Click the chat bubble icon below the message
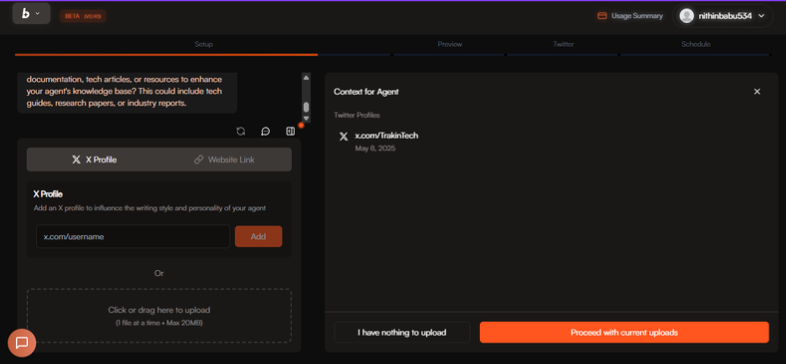 click(x=266, y=131)
